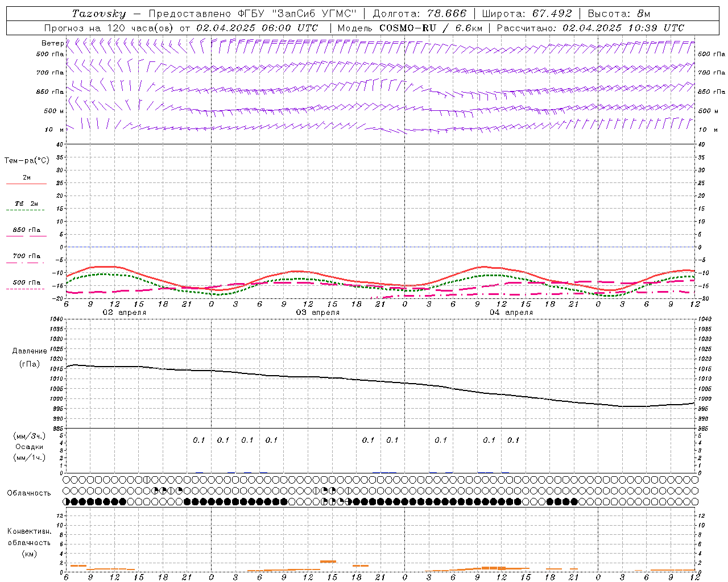Click the '03 апреля' date label
Viewport: 728px width, 582px height.
(x=317, y=313)
